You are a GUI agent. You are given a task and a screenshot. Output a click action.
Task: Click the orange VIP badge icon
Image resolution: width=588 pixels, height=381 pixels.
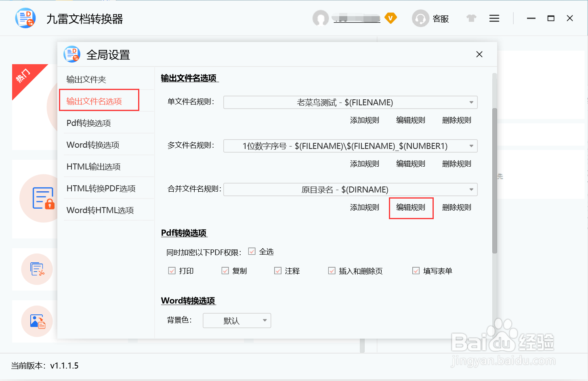point(391,18)
